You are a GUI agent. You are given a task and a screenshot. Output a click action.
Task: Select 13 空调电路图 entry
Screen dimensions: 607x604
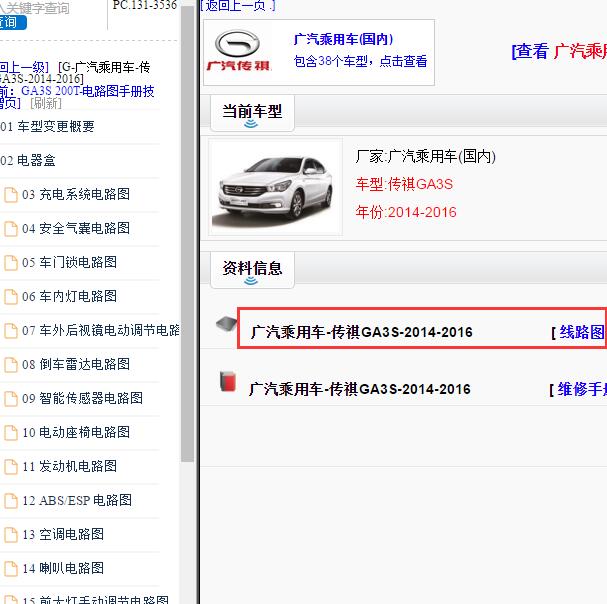click(x=63, y=535)
